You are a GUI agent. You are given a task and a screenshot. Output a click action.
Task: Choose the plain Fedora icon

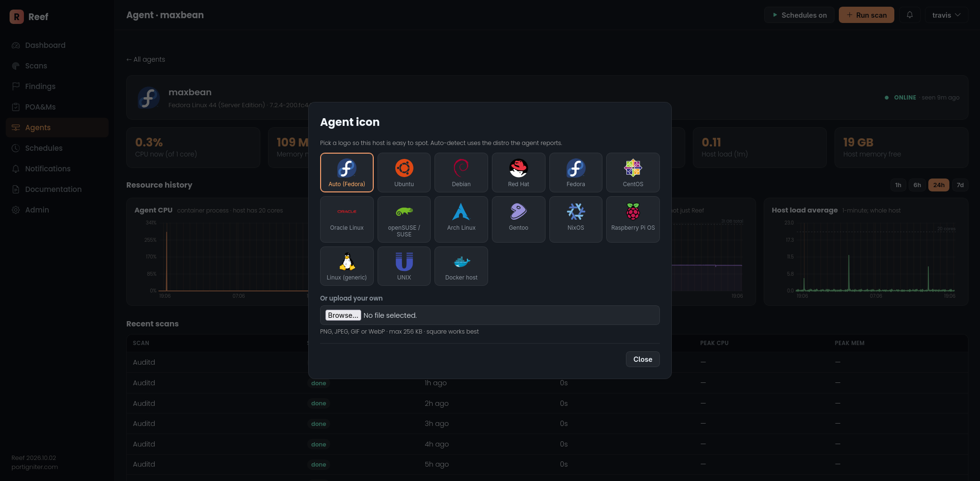point(576,172)
